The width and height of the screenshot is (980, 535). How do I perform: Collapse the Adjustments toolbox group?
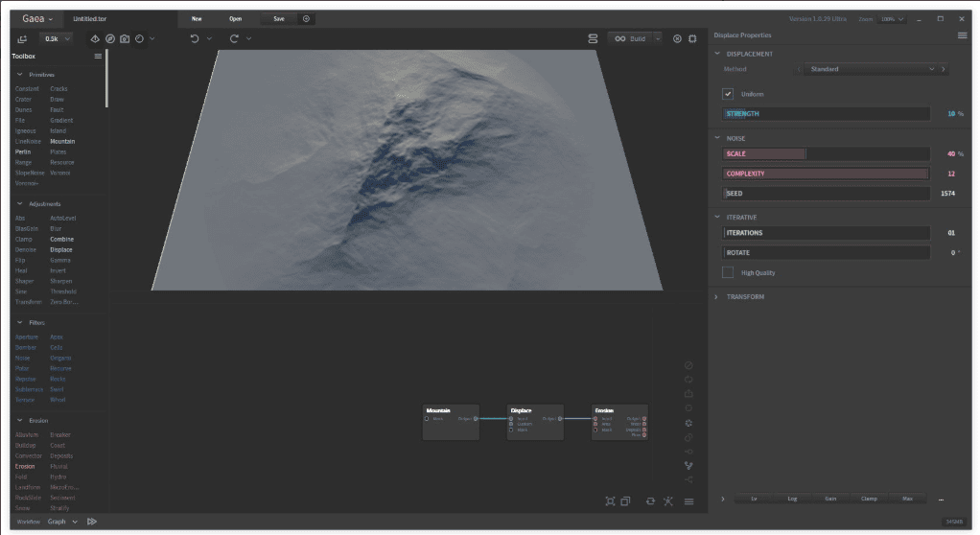(x=19, y=204)
